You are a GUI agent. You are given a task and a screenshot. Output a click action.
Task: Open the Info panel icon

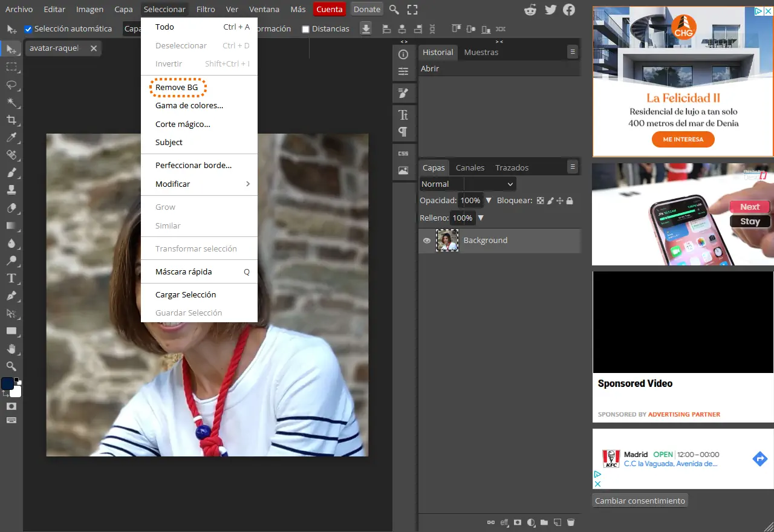[403, 54]
